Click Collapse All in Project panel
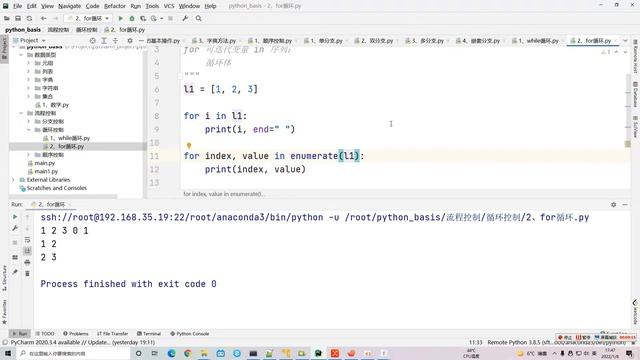 pyautogui.click(x=116, y=40)
